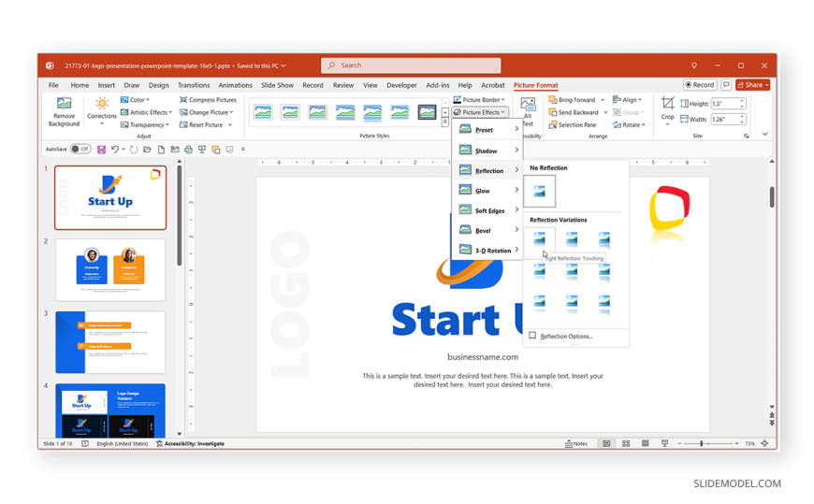The height and width of the screenshot is (504, 814).
Task: Open the Preset submenu
Action: (x=488, y=130)
